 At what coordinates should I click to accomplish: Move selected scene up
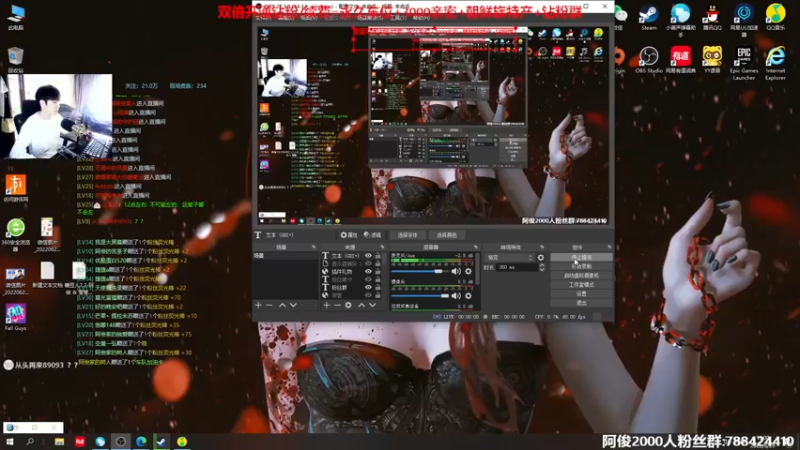point(282,305)
